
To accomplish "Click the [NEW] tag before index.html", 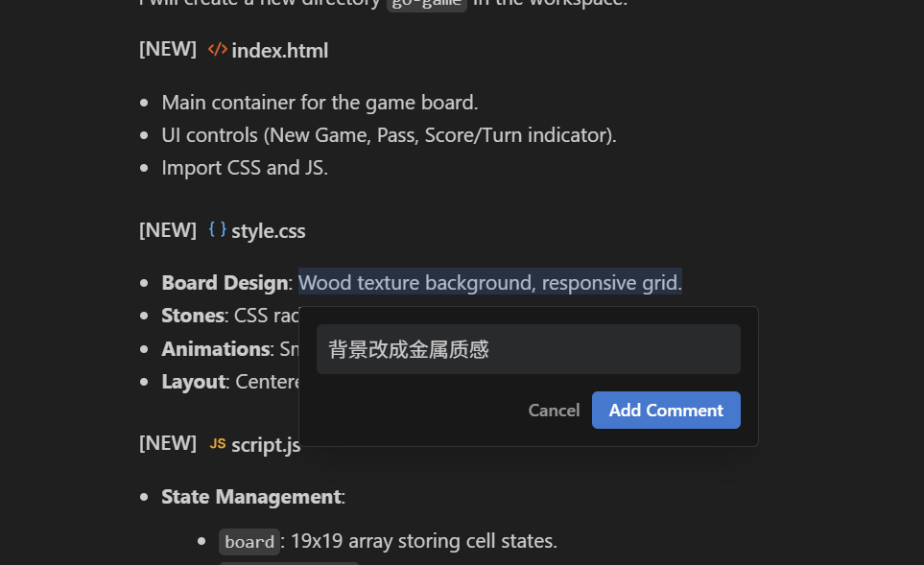I will pos(168,50).
